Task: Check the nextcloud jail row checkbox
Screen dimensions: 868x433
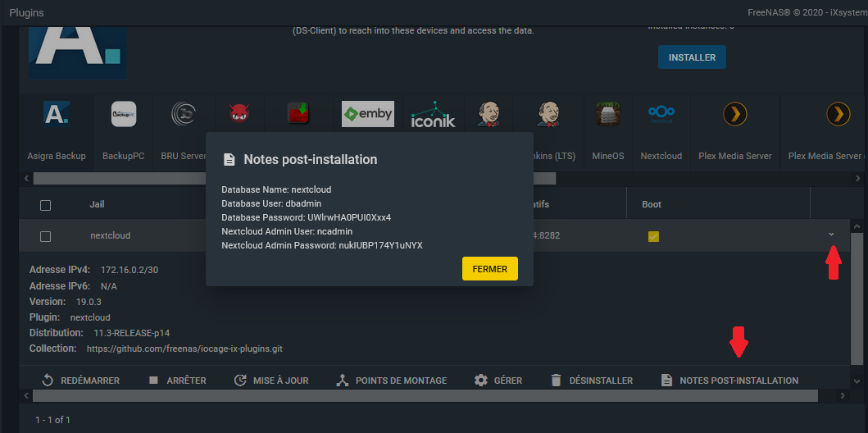Action: pos(46,236)
